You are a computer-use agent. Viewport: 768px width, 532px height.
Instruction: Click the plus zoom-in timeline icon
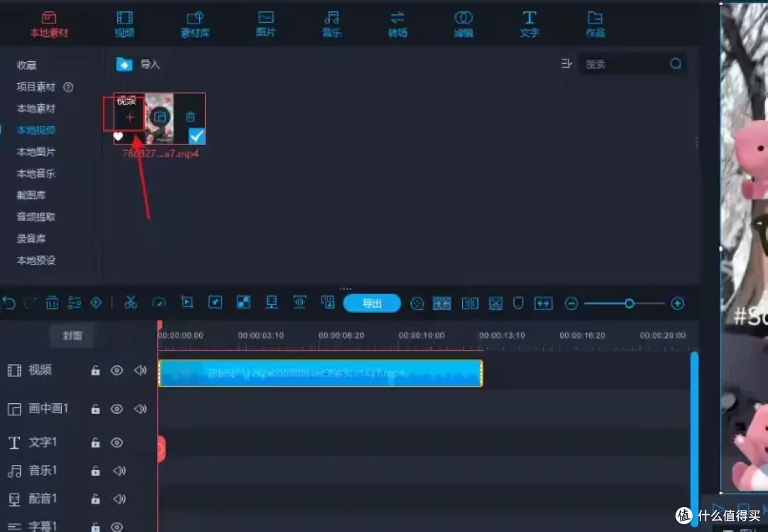click(678, 304)
